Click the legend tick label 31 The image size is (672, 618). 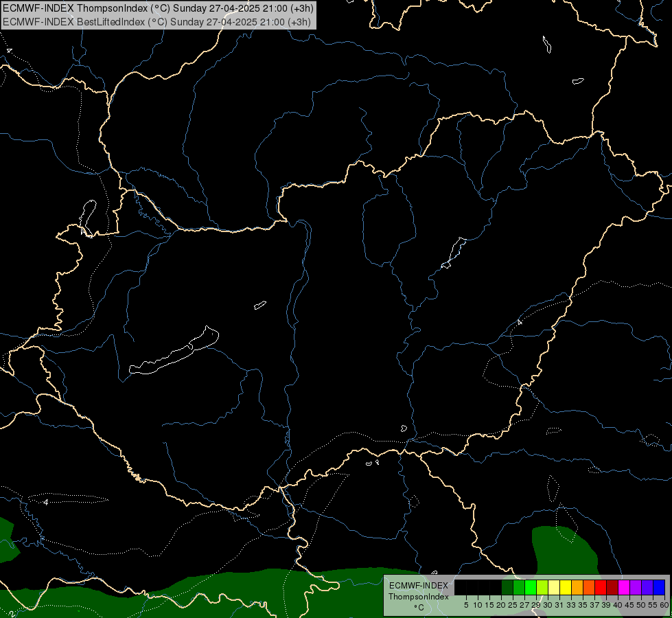click(x=559, y=605)
